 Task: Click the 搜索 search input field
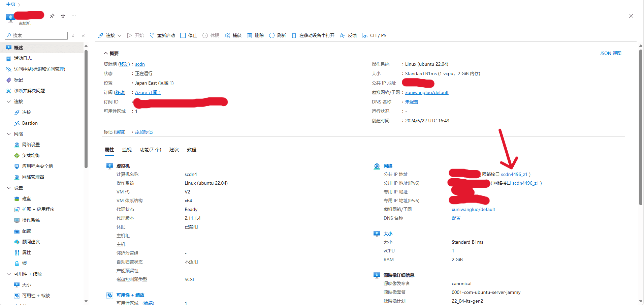coord(36,35)
